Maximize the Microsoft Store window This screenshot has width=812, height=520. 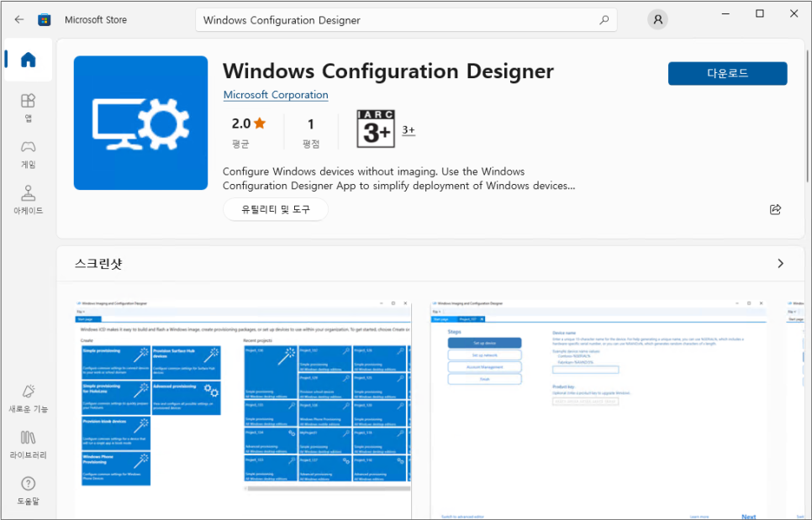[760, 13]
